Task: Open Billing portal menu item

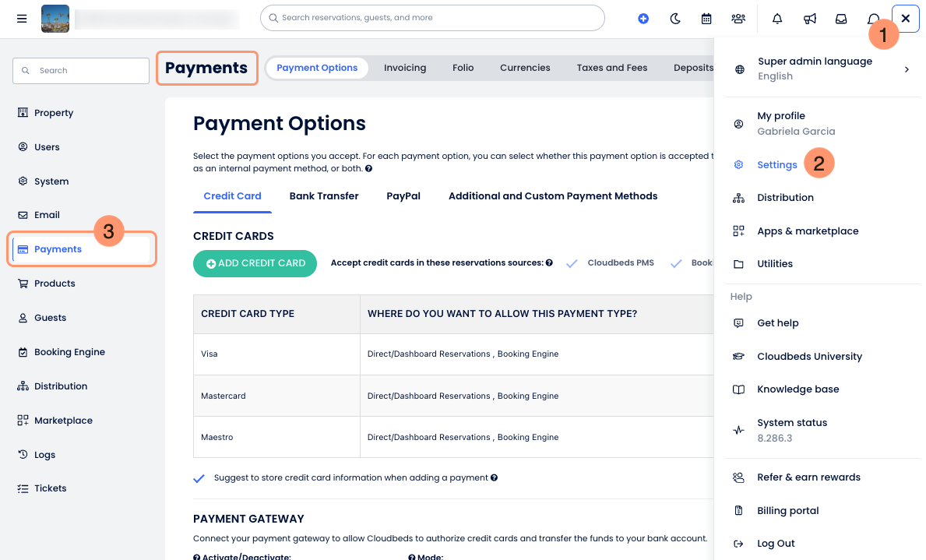Action: 787,511
